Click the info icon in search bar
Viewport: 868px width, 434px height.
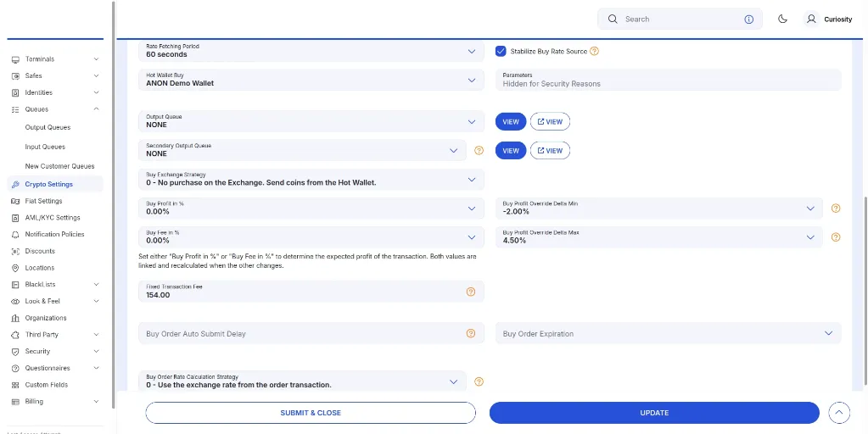coord(748,19)
